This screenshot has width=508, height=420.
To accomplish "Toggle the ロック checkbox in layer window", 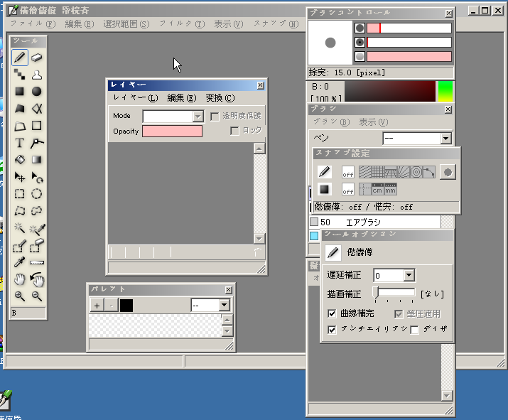I will click(234, 131).
